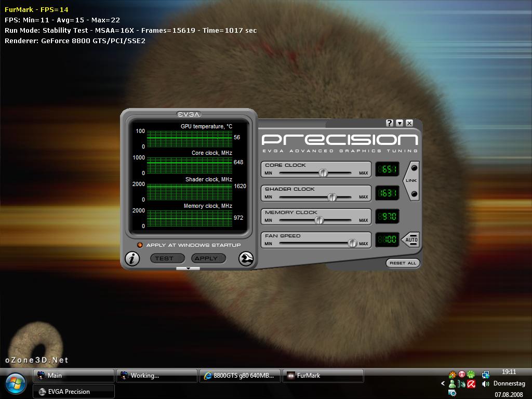Open the volume speaker tray icon
Screen dimensions: 532x399
pos(486,384)
